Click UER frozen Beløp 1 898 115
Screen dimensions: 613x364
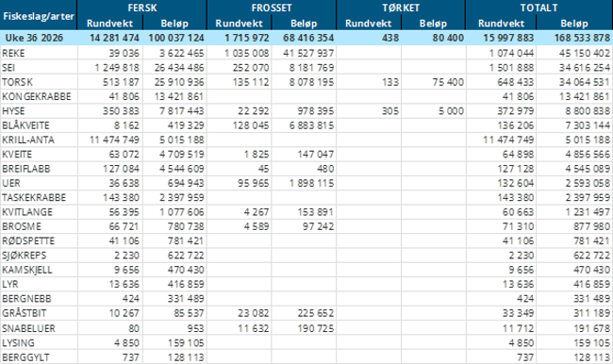(311, 183)
